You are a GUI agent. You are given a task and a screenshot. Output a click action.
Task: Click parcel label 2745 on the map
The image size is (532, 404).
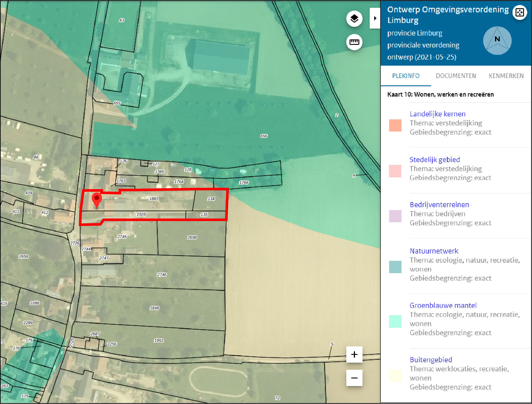[x=122, y=237]
